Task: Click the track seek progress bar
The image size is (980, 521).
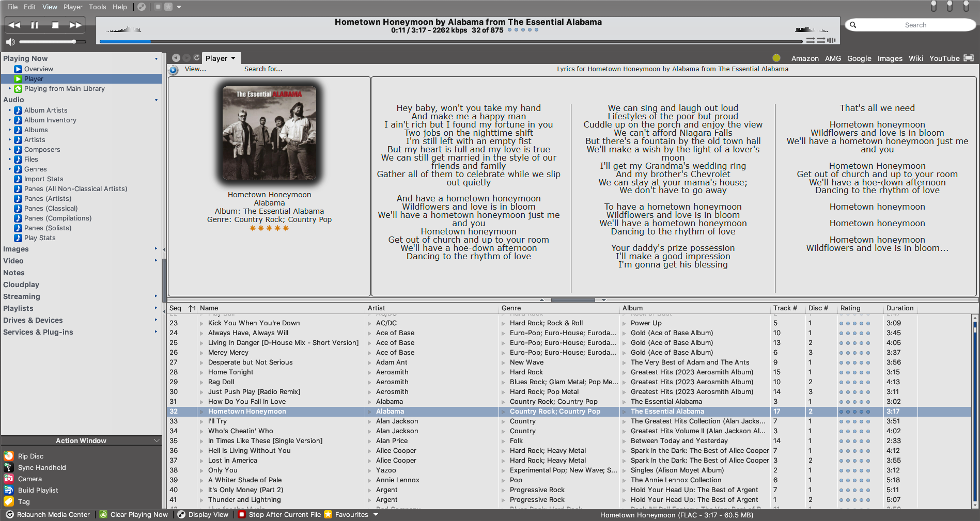Action: click(451, 41)
